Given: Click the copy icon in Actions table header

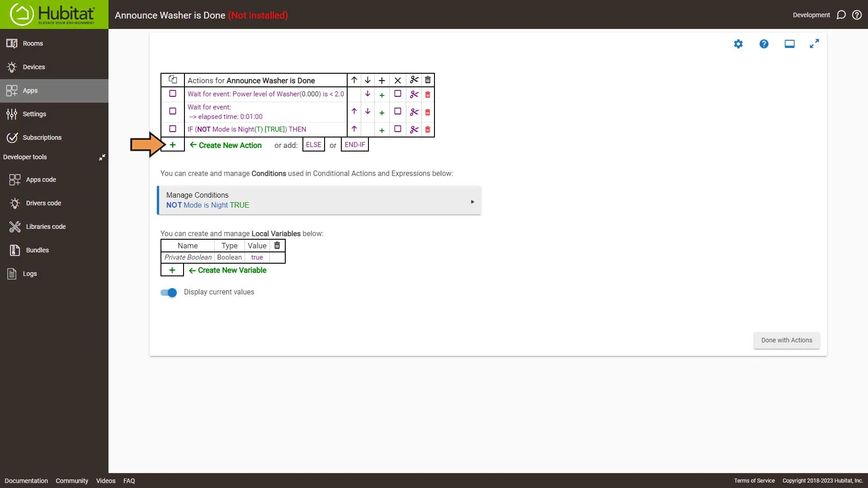Looking at the screenshot, I should [x=173, y=80].
